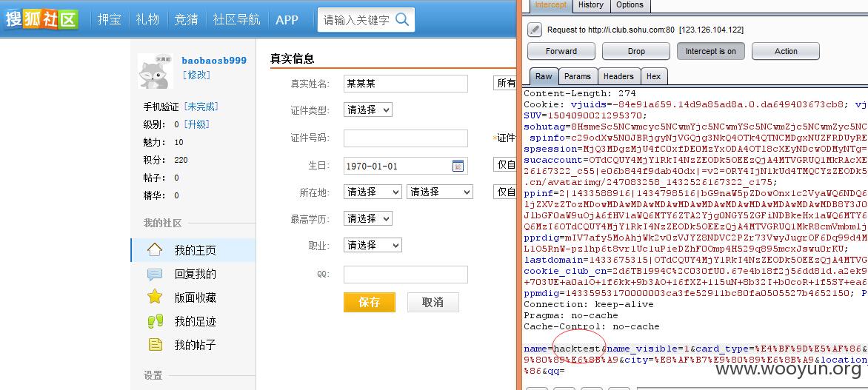Open 我的主页 in the sidebar

195,250
